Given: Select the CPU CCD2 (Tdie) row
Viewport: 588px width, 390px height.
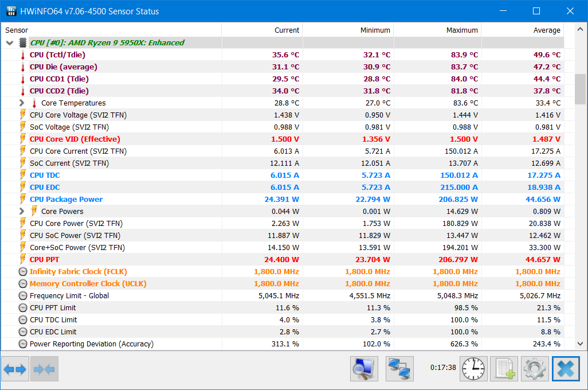Looking at the screenshot, I should tap(283, 91).
